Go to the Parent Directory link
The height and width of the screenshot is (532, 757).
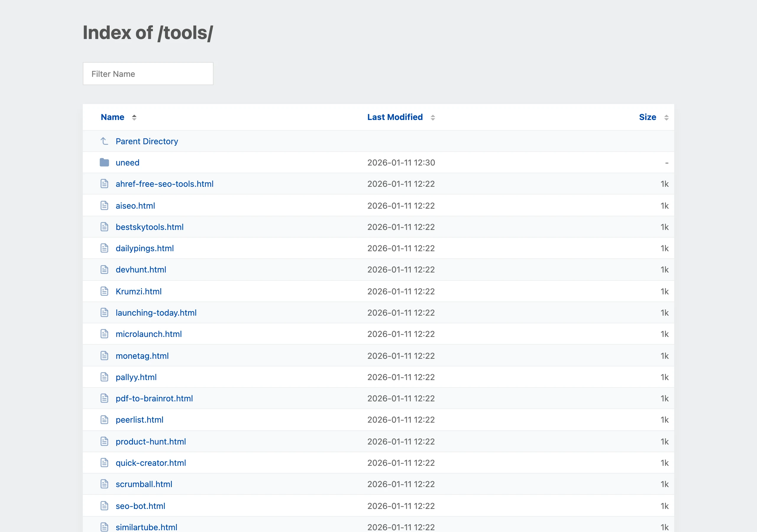pyautogui.click(x=147, y=141)
